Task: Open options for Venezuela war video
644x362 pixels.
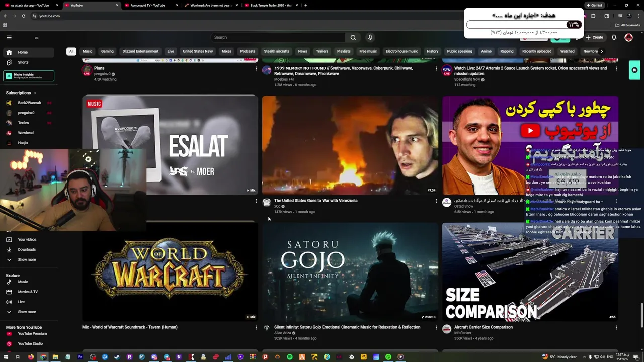Action: [x=436, y=201]
